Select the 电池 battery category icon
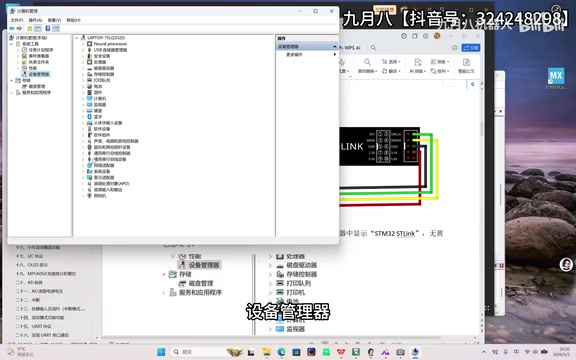This screenshot has width=576, height=360. 89,86
